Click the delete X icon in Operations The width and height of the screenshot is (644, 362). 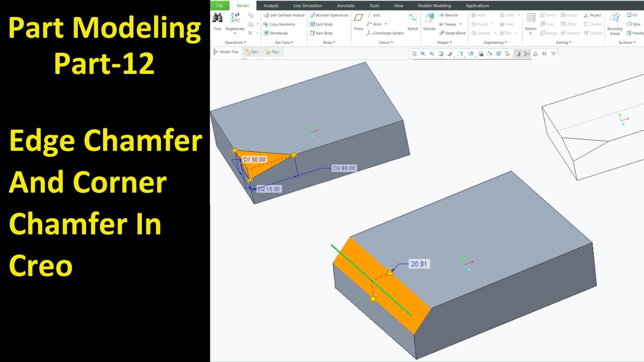250,33
